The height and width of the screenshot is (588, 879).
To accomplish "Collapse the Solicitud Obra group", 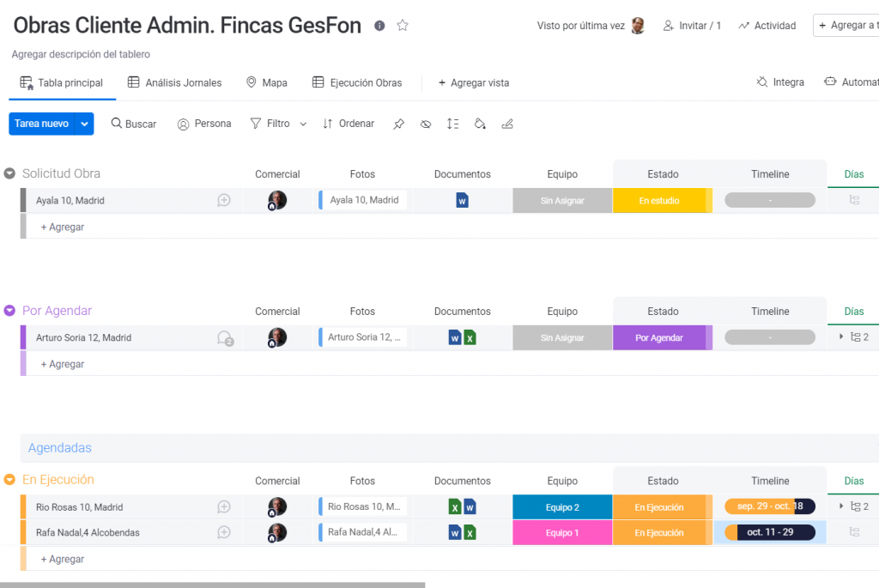I will pos(9,173).
